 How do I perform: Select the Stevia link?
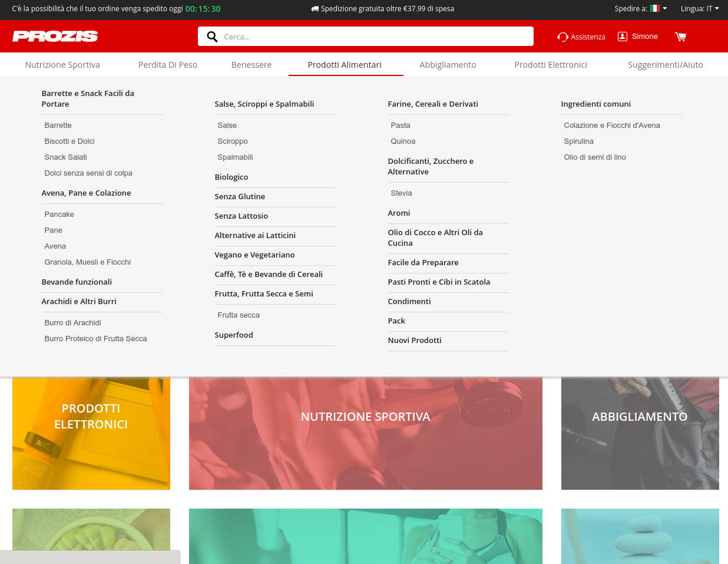401,193
